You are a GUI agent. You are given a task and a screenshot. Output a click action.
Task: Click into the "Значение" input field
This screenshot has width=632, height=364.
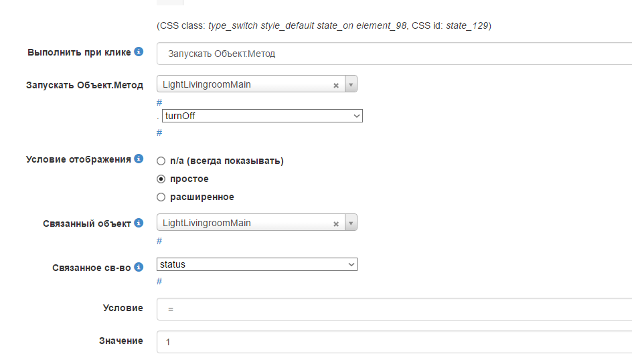(x=394, y=341)
